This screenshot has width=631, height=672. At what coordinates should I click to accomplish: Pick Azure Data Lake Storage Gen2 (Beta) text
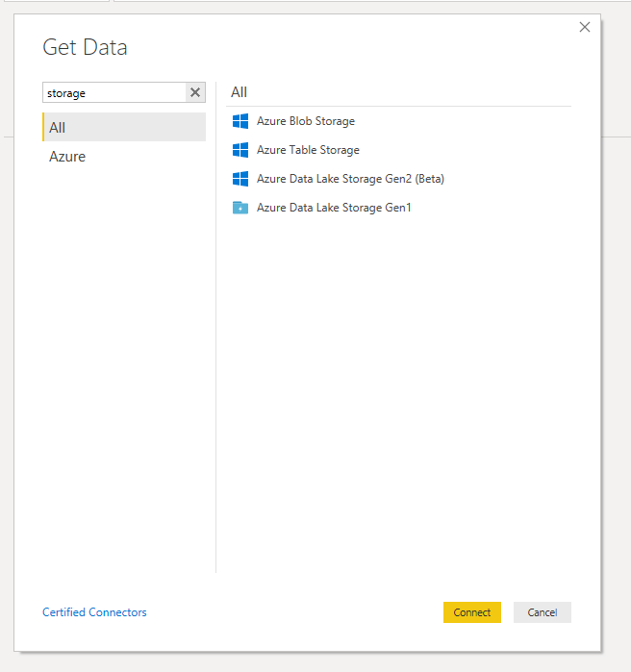(350, 179)
